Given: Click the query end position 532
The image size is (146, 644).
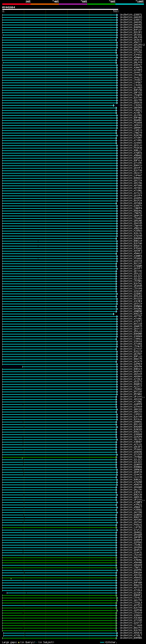Looking at the screenshot, I should click(115, 11).
